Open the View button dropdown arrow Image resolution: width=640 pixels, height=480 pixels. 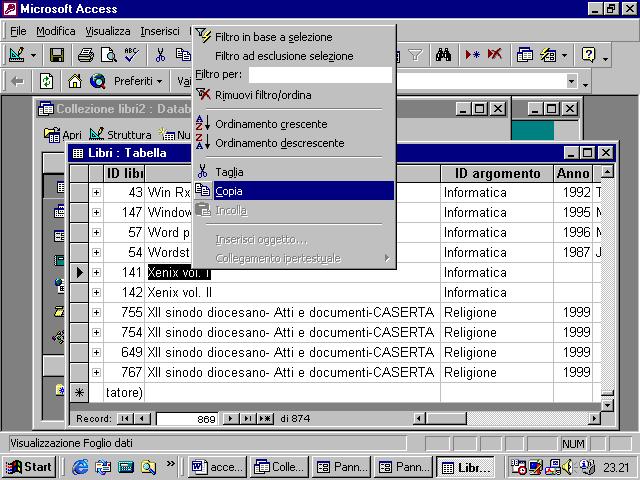click(33, 55)
